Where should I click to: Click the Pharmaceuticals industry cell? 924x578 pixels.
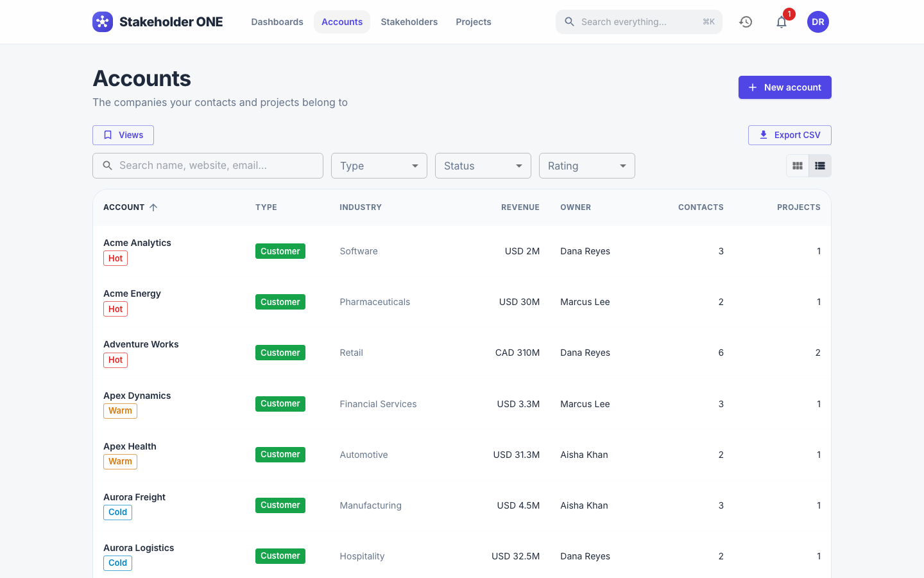[x=375, y=302]
